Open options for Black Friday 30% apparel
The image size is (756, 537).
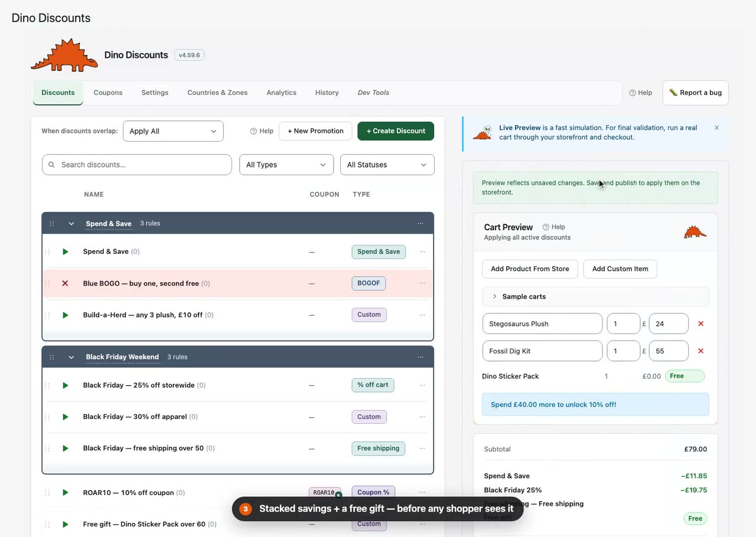(422, 417)
